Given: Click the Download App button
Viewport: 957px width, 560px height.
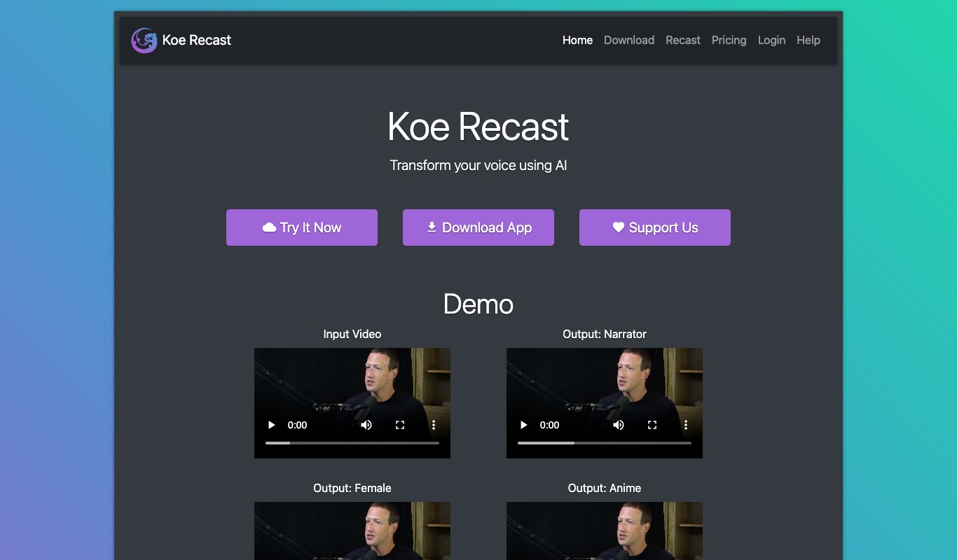Looking at the screenshot, I should pyautogui.click(x=478, y=227).
